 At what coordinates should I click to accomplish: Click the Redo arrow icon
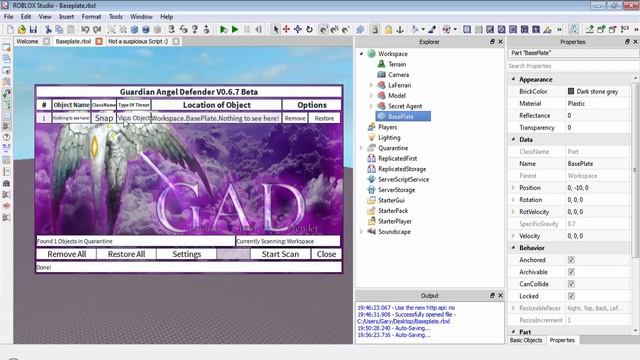tap(97, 29)
